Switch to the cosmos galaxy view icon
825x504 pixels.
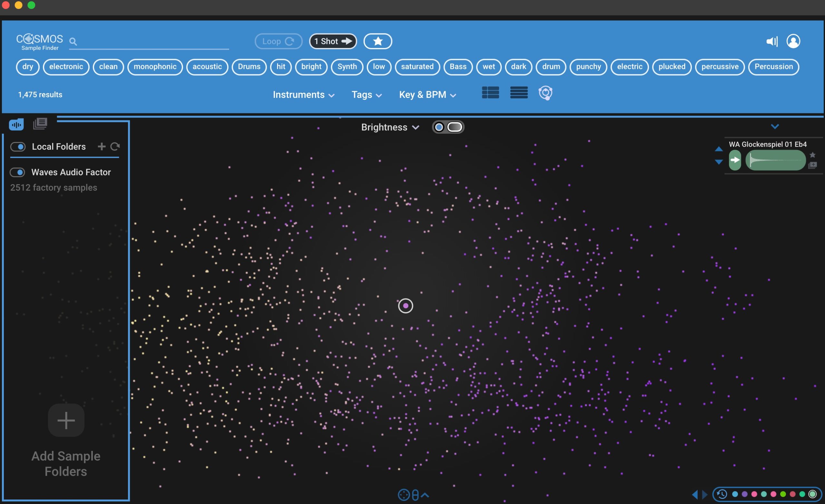pyautogui.click(x=545, y=93)
